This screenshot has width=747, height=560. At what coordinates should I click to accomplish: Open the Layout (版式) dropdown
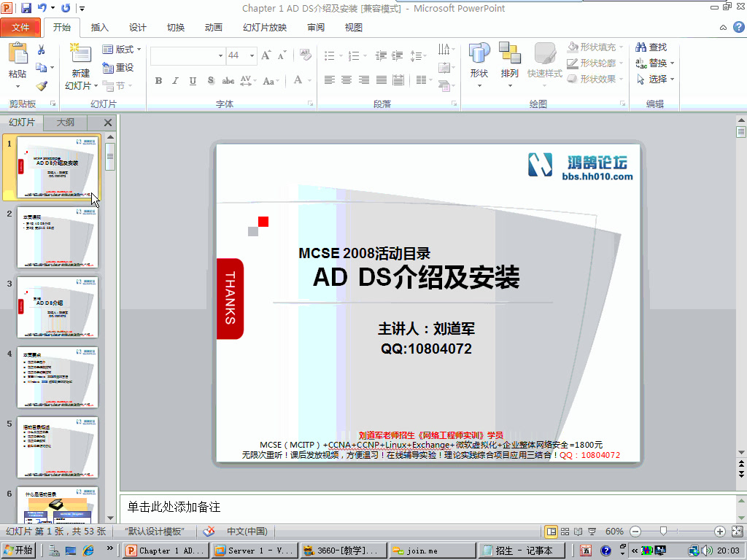tap(122, 49)
